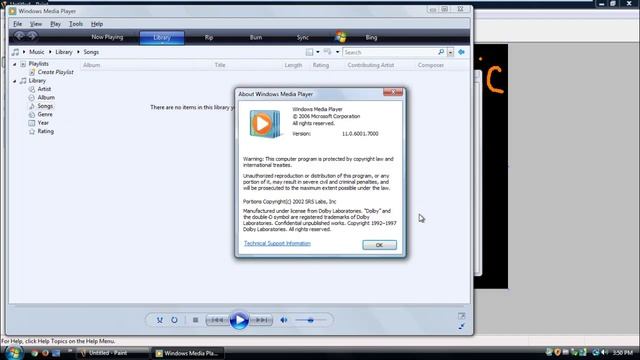This screenshot has height=360, width=640.
Task: Select Rating in Library tree
Action: coord(45,131)
